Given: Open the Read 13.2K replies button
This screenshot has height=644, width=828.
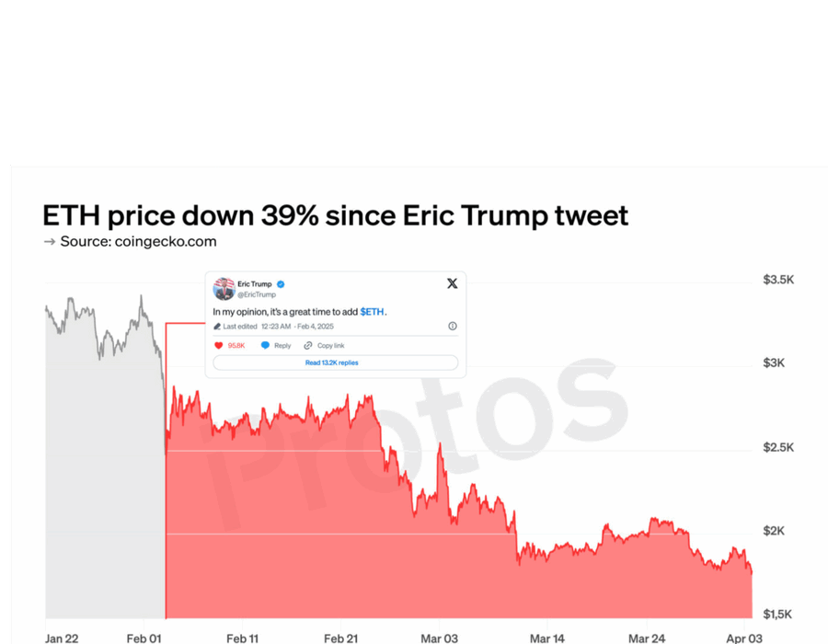Looking at the screenshot, I should [332, 362].
